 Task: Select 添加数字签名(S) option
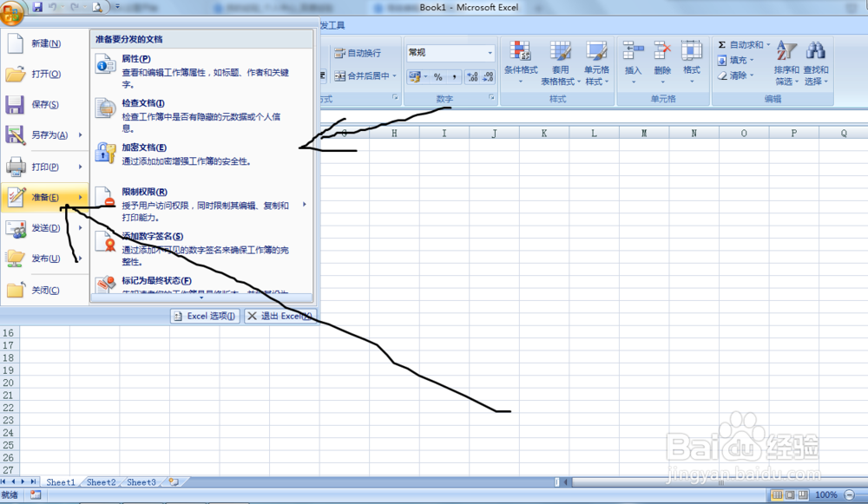coord(202,248)
